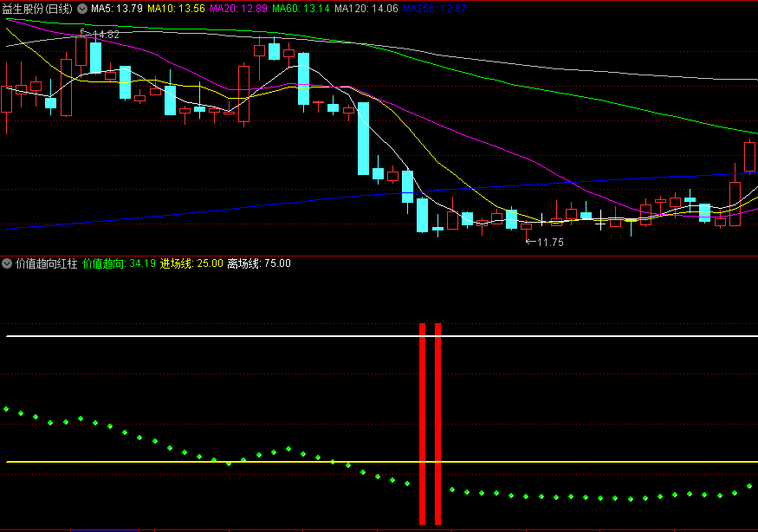
Task: Click the 价值趋向红柱 indicator name
Action: [47, 263]
